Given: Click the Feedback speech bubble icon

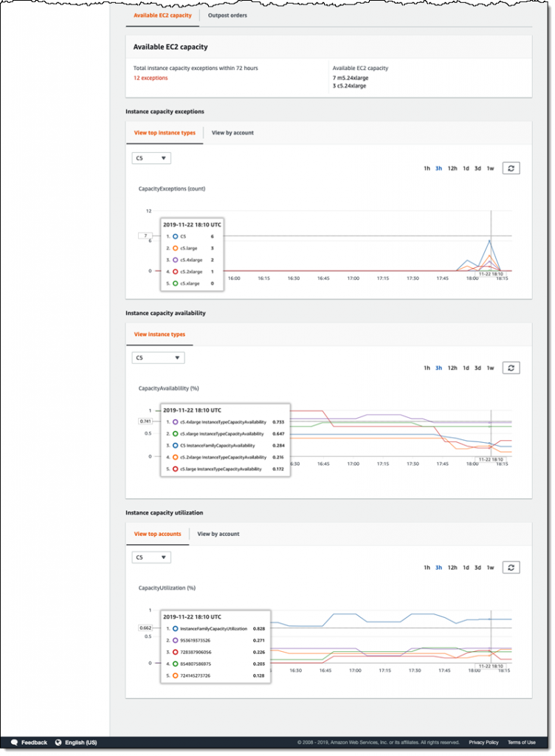Looking at the screenshot, I should 15,743.
